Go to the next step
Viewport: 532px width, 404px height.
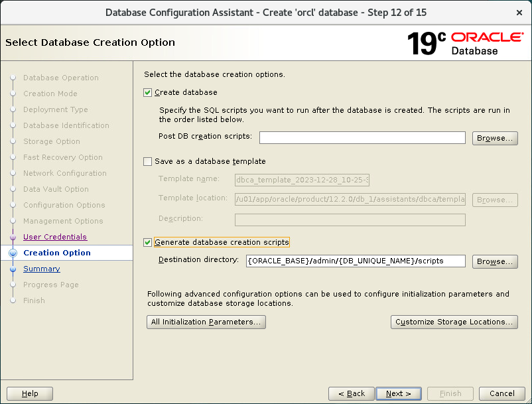click(399, 393)
